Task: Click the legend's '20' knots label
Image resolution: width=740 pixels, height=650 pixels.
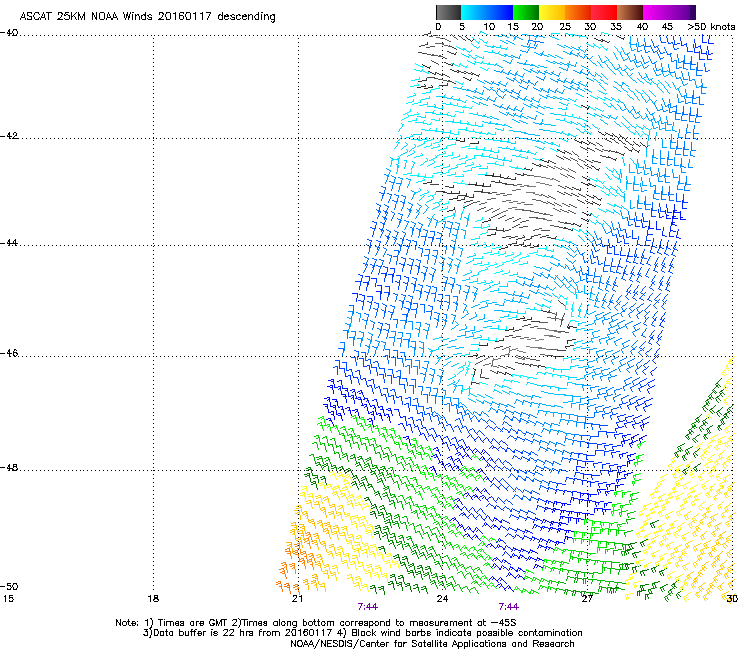Action: [537, 27]
